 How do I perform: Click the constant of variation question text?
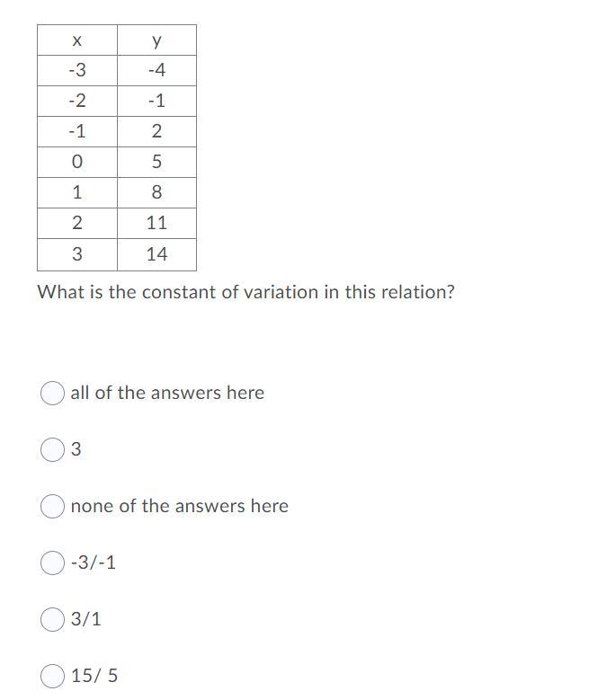coord(246,292)
